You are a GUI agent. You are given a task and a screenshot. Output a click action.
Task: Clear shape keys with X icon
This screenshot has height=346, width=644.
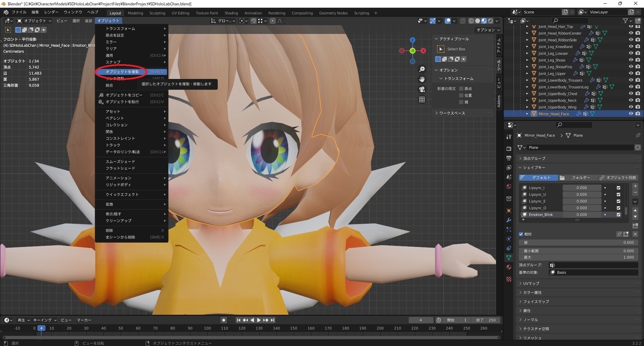pyautogui.click(x=636, y=234)
